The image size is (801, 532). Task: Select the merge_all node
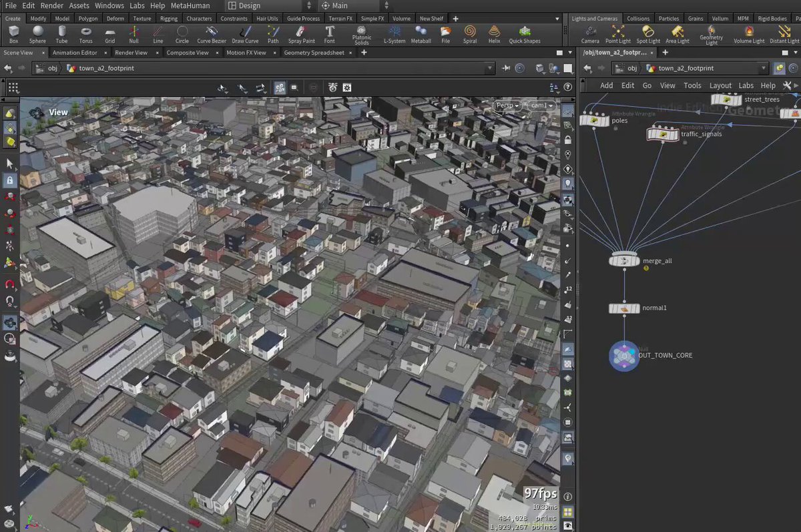(x=624, y=260)
